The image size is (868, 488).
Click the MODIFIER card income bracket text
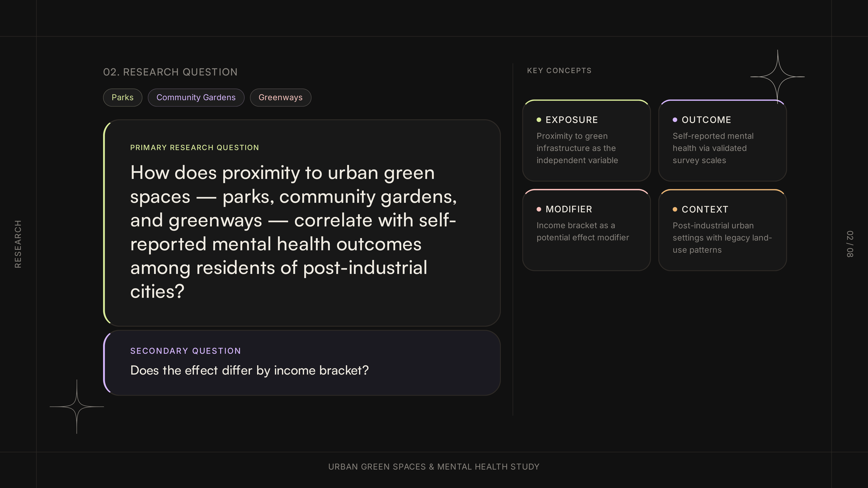pyautogui.click(x=583, y=231)
